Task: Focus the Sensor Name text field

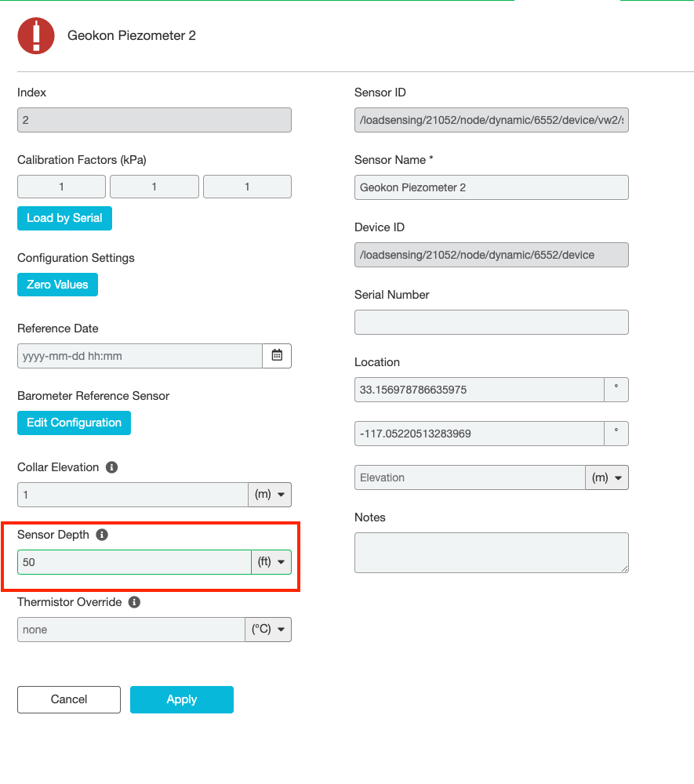Action: pos(492,187)
